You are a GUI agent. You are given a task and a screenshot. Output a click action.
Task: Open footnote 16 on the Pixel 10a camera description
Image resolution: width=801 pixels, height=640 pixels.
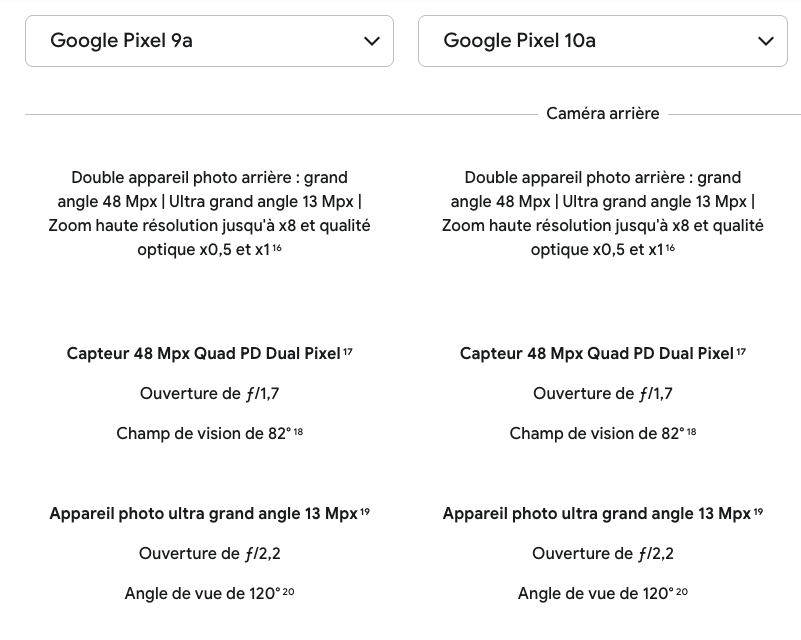(x=671, y=249)
